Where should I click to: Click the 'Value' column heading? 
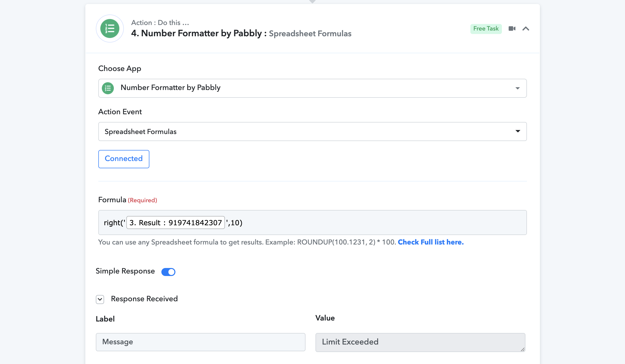(x=325, y=318)
